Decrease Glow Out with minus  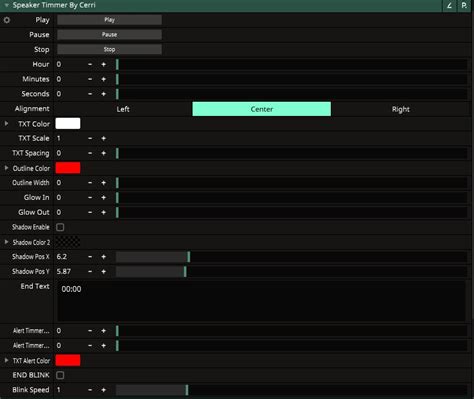click(90, 212)
